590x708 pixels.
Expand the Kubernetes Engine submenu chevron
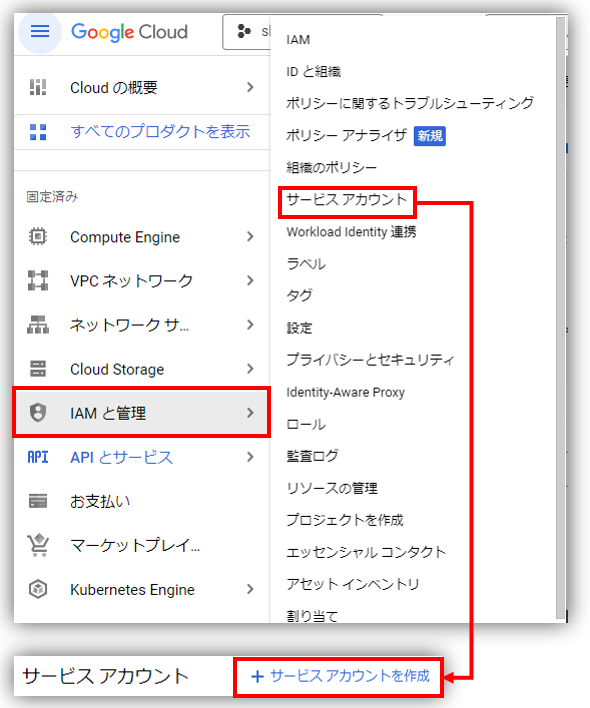point(250,589)
